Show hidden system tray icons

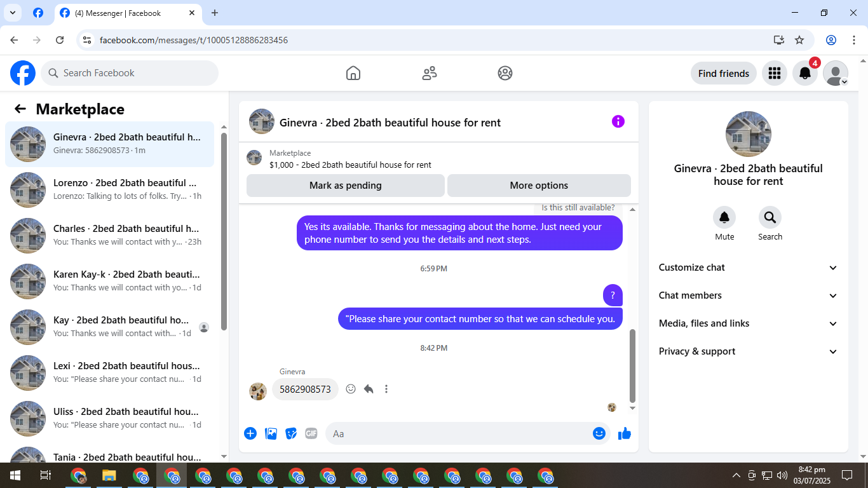pyautogui.click(x=736, y=475)
